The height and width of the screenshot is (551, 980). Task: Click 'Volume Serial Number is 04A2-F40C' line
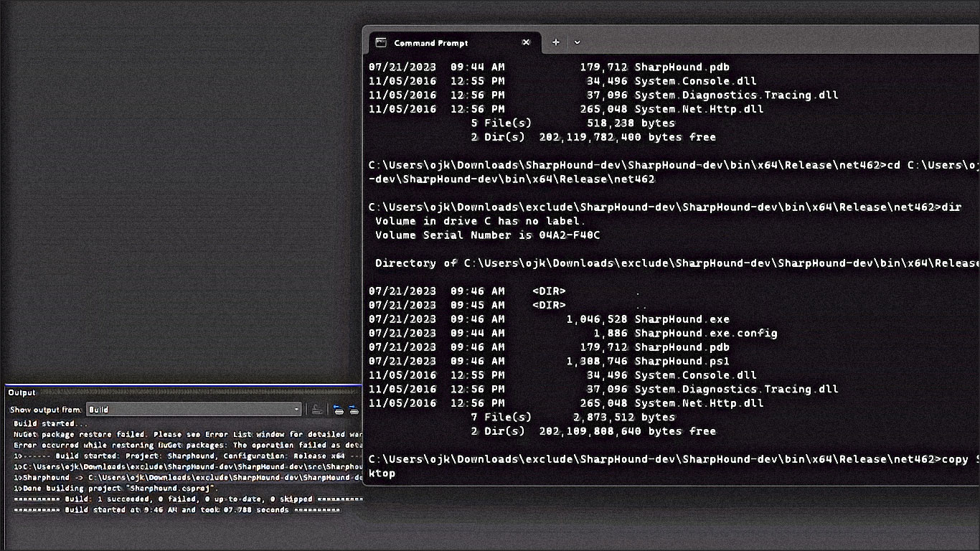[x=487, y=235]
